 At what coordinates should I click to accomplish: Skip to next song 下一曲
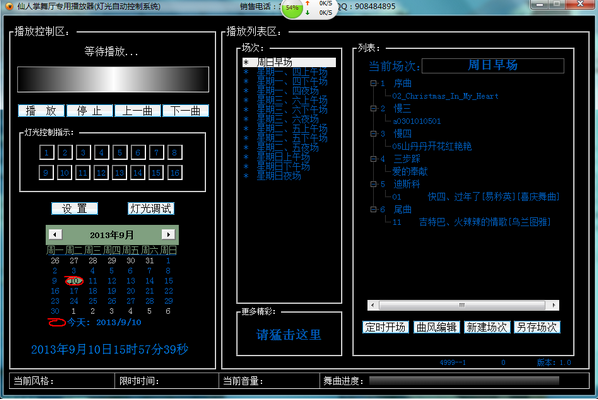(186, 111)
